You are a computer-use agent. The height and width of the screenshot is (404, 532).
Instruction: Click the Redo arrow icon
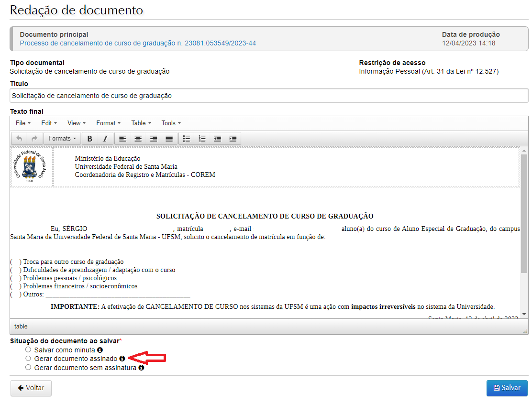click(34, 139)
